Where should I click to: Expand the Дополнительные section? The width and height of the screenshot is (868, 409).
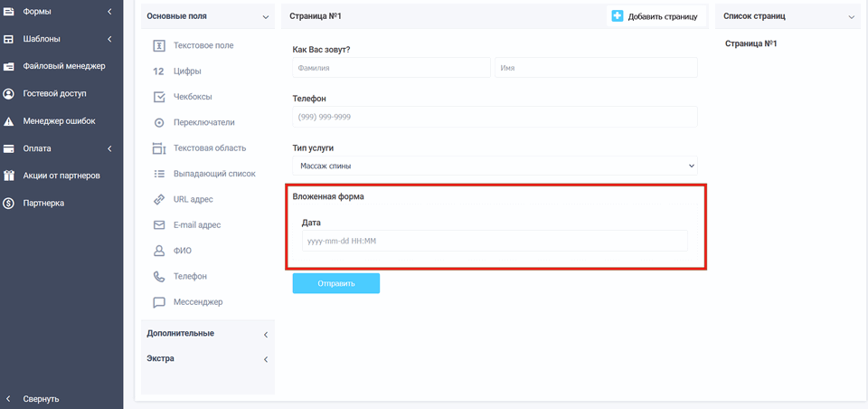coord(208,334)
